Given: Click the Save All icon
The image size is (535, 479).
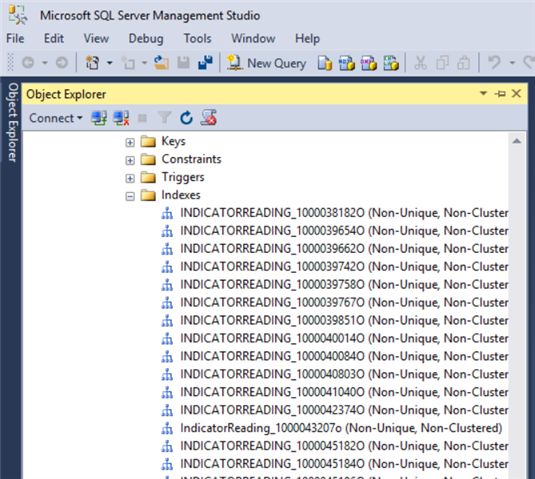Looking at the screenshot, I should click(x=205, y=63).
